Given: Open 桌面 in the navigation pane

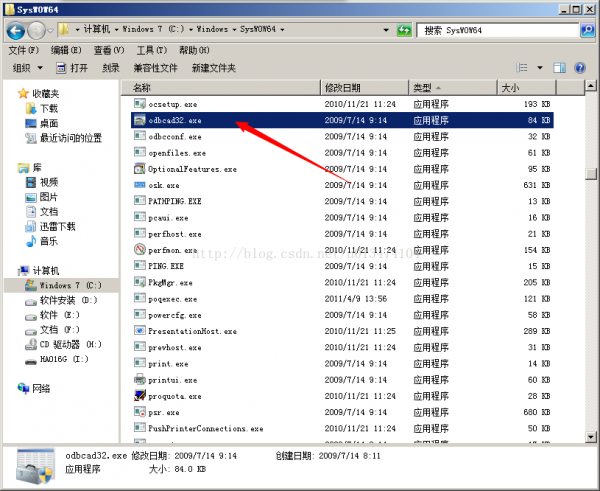Looking at the screenshot, I should click(49, 123).
